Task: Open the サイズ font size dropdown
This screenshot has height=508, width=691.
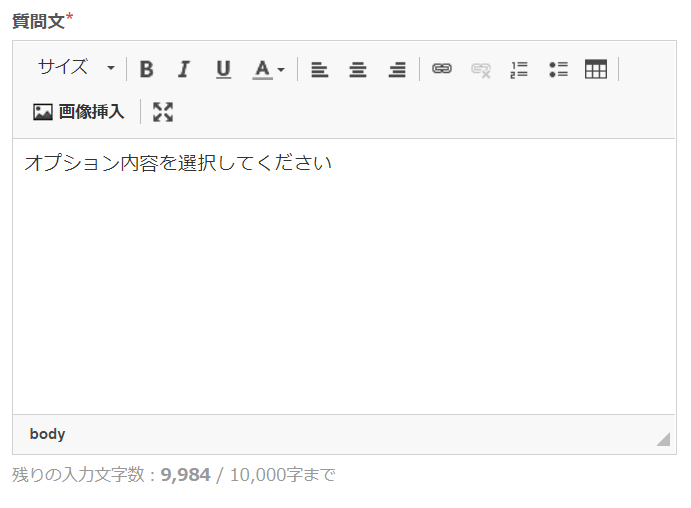Action: pyautogui.click(x=76, y=68)
